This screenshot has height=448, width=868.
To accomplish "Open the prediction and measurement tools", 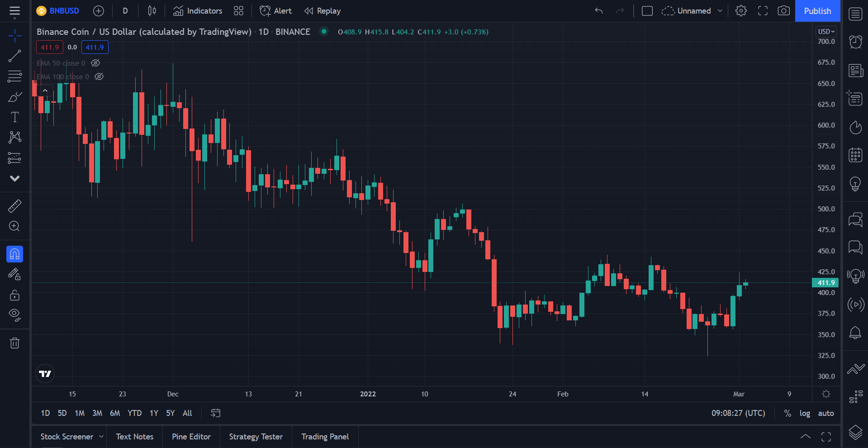I will [14, 158].
